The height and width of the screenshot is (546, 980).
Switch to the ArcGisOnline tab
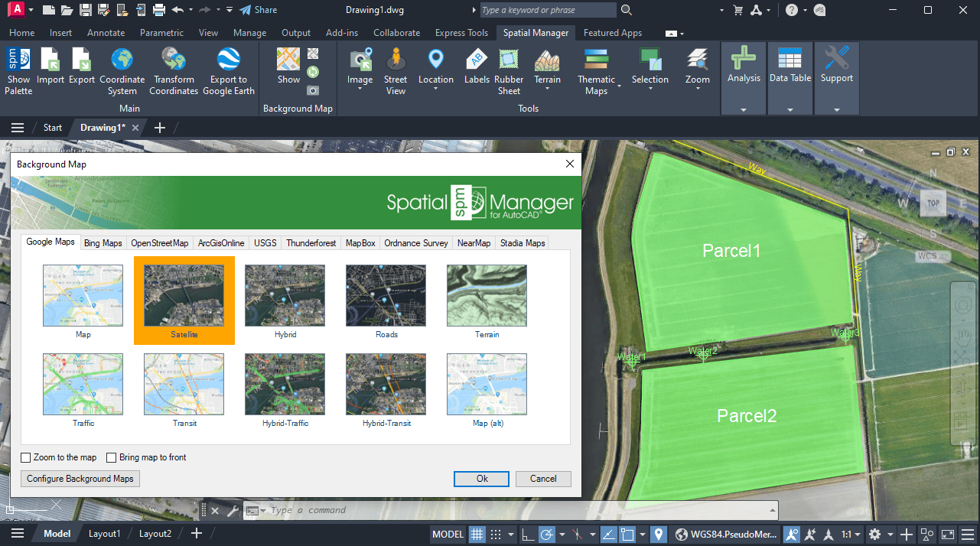221,243
